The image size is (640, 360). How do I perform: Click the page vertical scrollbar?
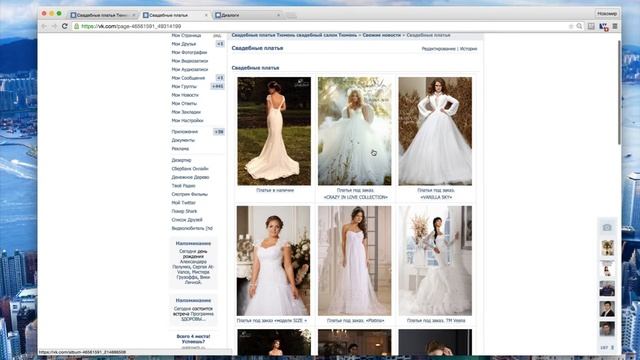click(x=619, y=92)
